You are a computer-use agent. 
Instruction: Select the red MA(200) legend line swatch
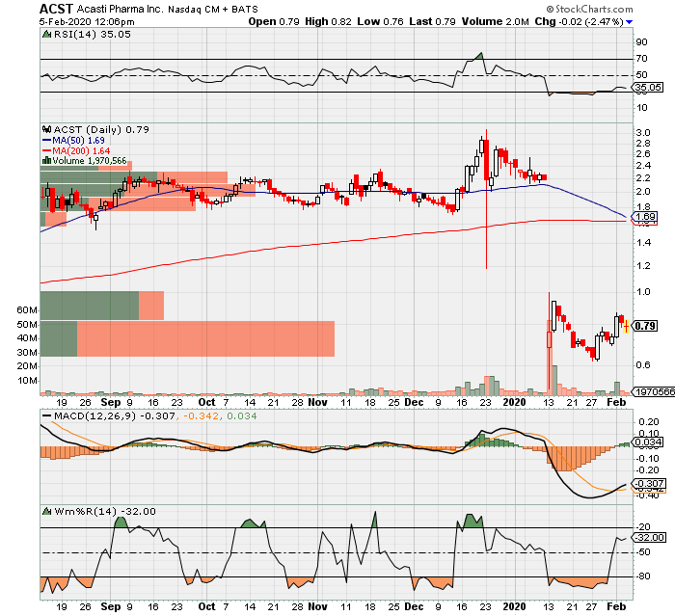46,151
